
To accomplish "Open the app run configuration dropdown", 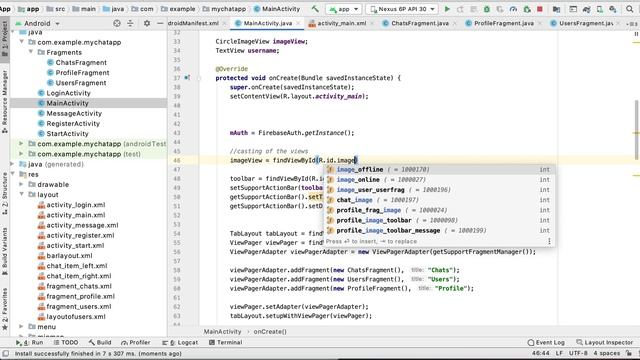I will point(344,9).
